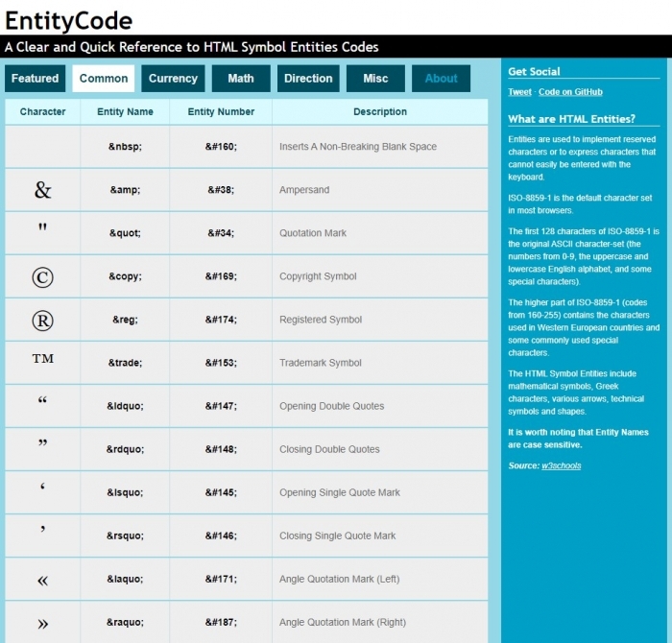Select the Common tab

pyautogui.click(x=104, y=79)
